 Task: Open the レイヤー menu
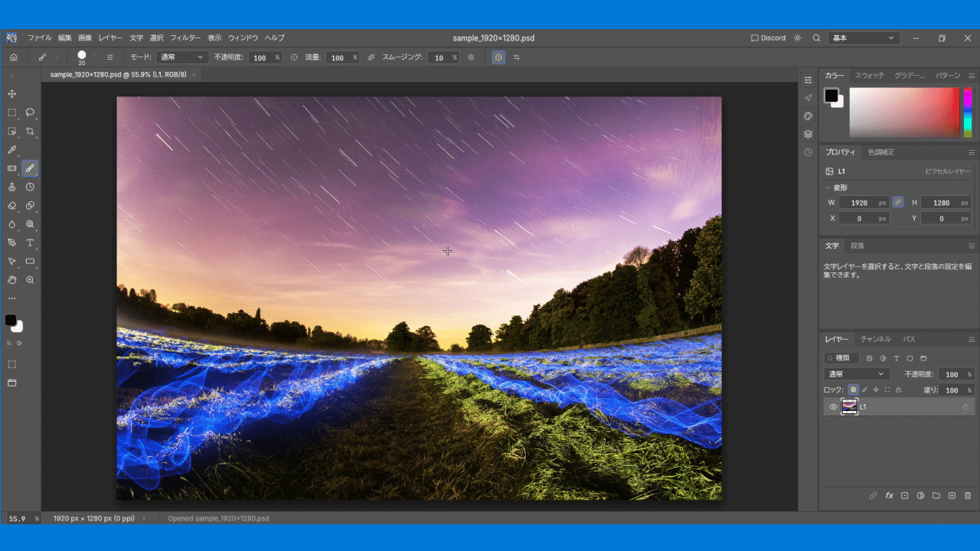coord(110,37)
